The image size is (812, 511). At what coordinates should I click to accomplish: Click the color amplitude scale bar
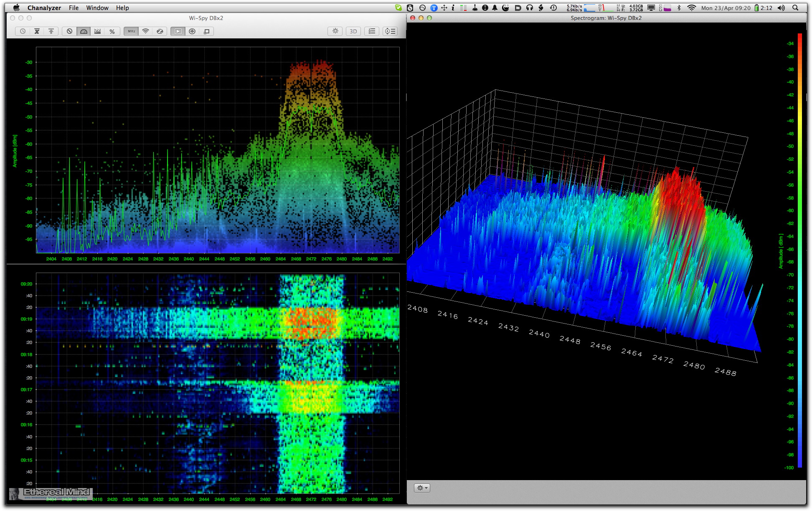point(800,250)
